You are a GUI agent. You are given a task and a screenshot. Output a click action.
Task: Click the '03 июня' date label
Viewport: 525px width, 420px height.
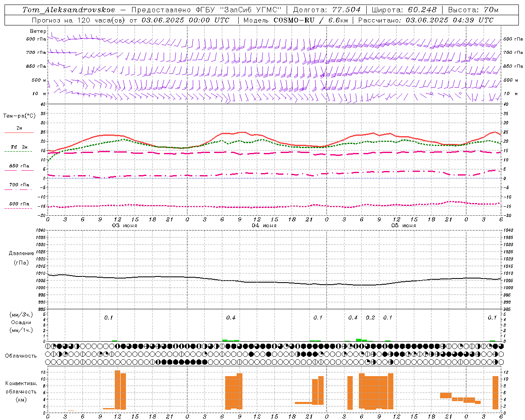[125, 226]
